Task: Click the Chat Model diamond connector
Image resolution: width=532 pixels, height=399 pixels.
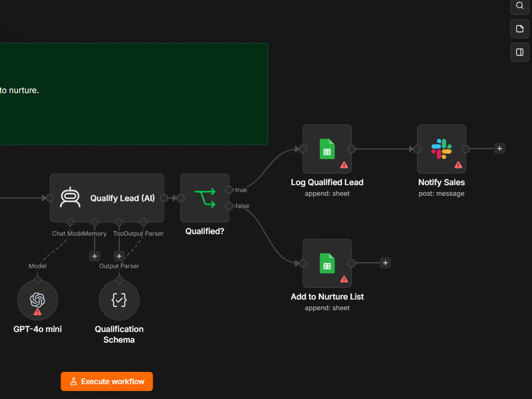Action: click(x=70, y=222)
